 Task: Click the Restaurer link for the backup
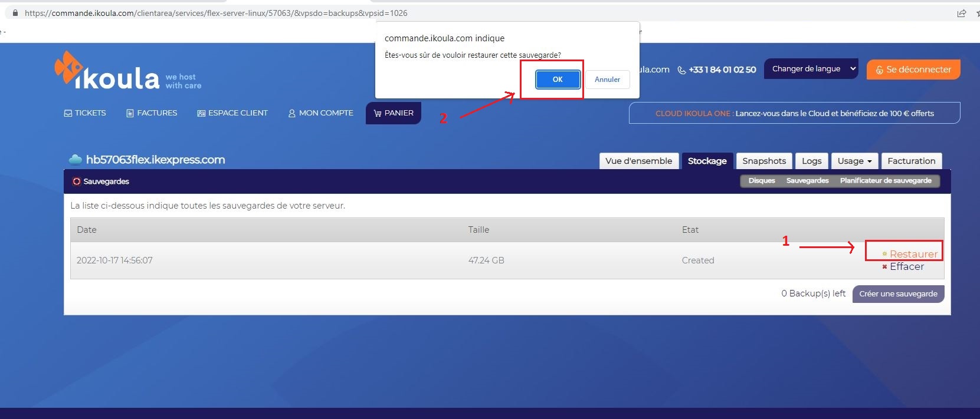[913, 254]
